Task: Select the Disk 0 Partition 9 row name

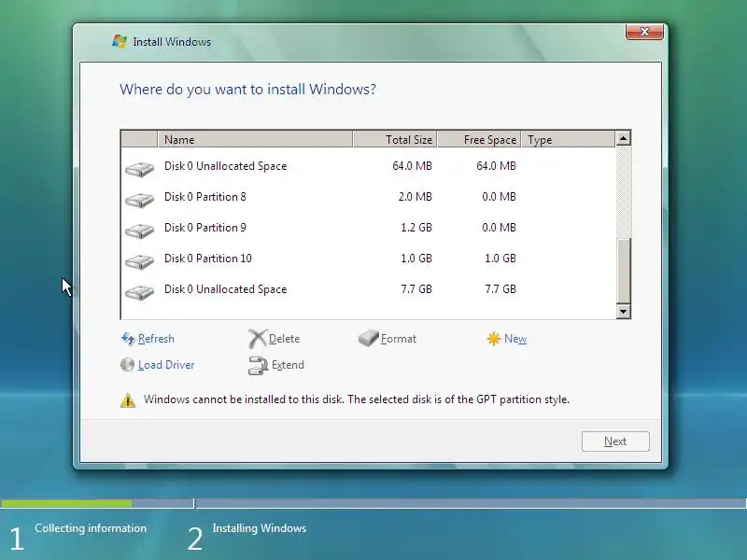Action: pos(204,228)
